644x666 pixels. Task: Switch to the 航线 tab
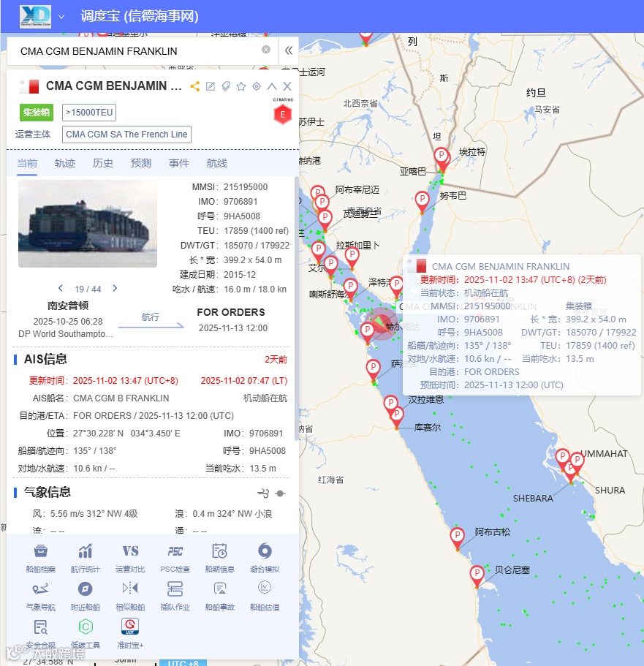coord(216,163)
